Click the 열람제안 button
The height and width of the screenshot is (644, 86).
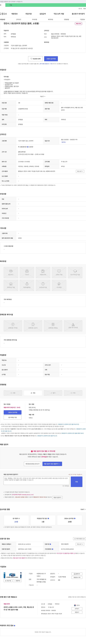point(17,581)
